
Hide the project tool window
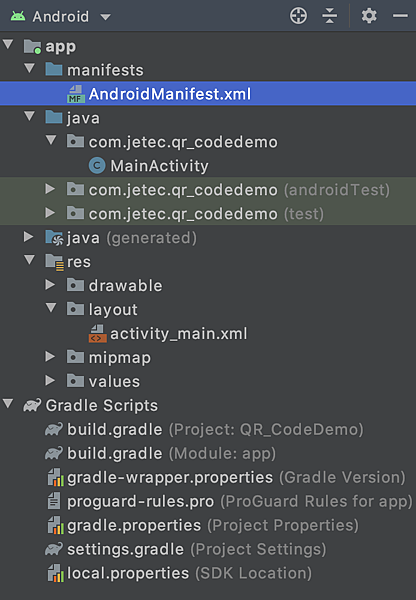400,16
